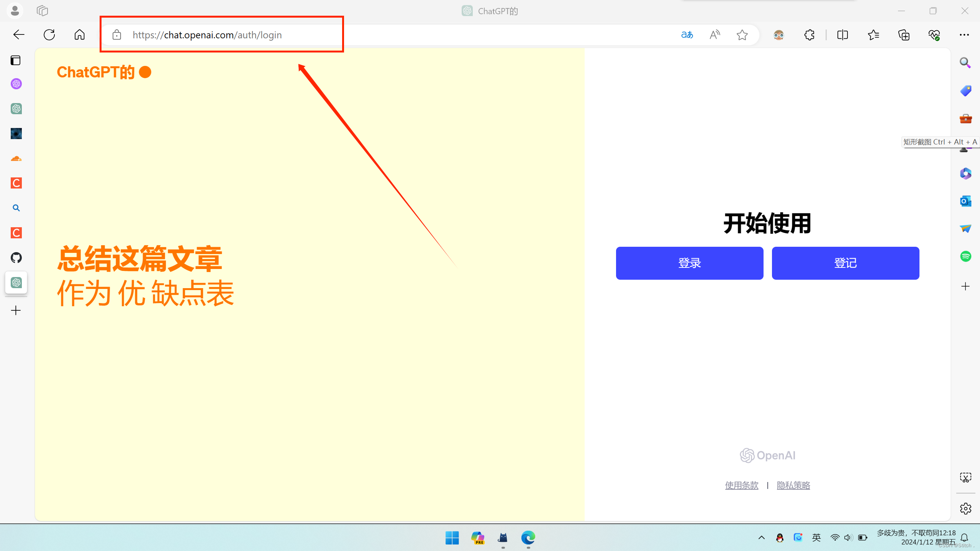980x551 pixels.
Task: Click the Settings gear icon
Action: point(965,508)
